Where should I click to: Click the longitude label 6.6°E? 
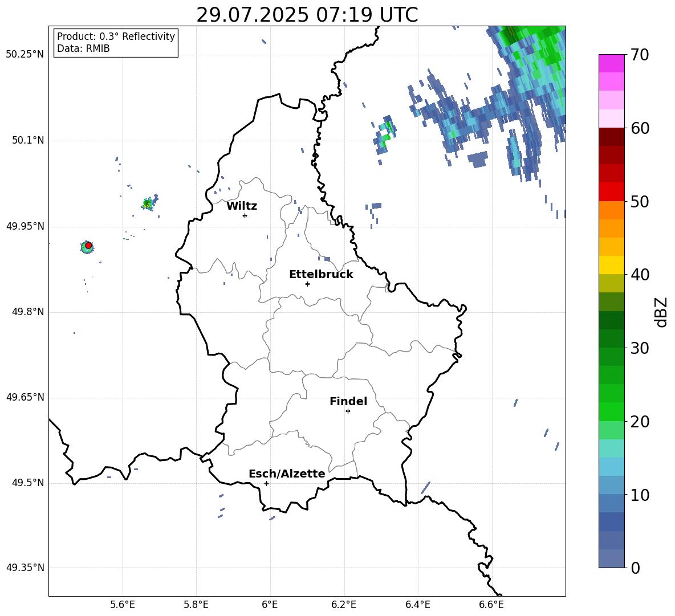coord(491,605)
